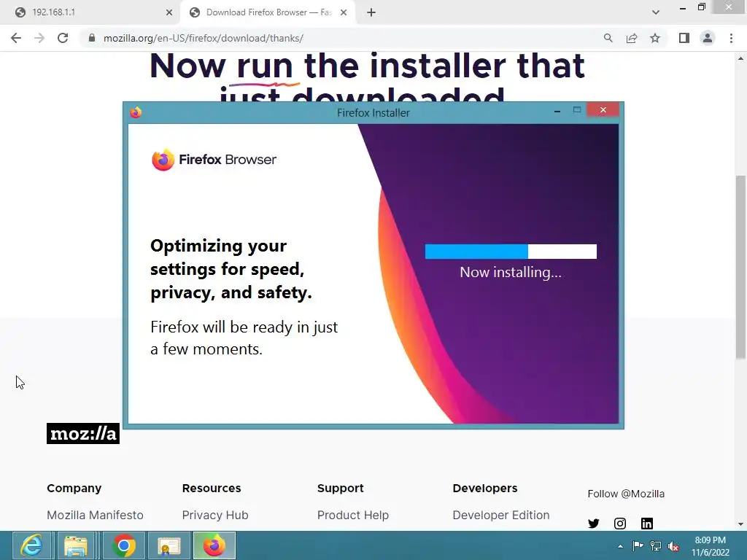This screenshot has height=560, width=747.
Task: Bookmark this page with the star icon
Action: (655, 38)
